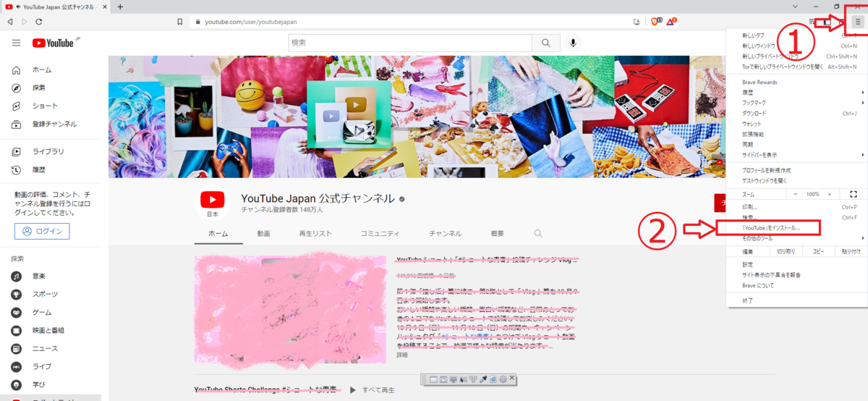This screenshot has height=401, width=868.
Task: Select the コミュニティ channel tab
Action: [x=380, y=233]
